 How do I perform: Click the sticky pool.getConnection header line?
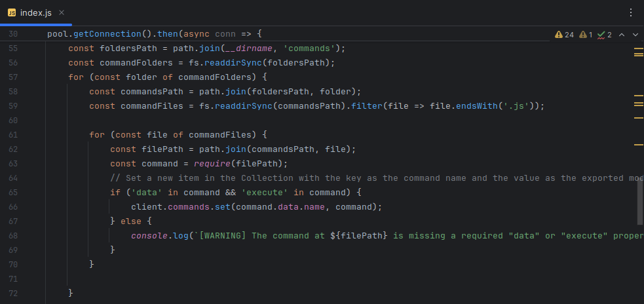154,33
